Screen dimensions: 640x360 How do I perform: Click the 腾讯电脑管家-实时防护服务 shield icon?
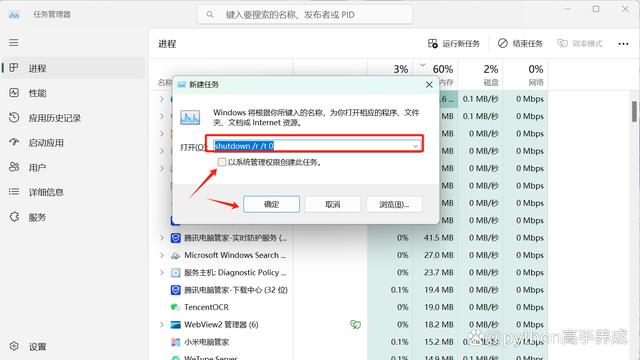click(176, 238)
